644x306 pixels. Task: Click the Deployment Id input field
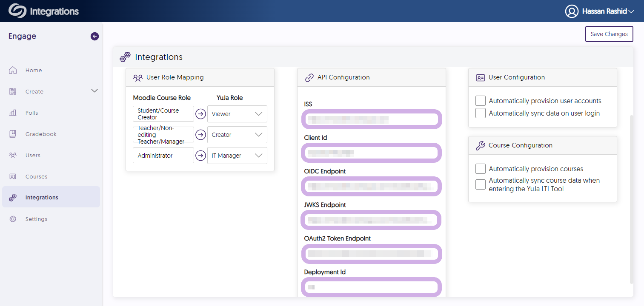(371, 287)
